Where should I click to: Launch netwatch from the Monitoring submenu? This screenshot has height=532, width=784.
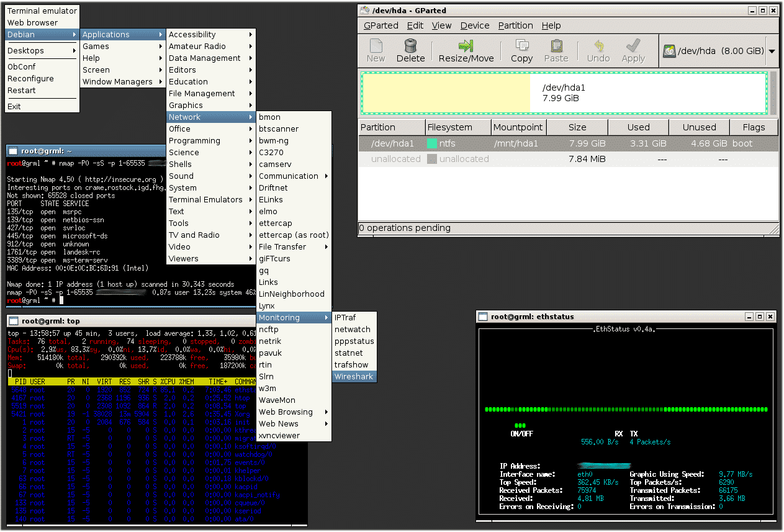point(354,330)
